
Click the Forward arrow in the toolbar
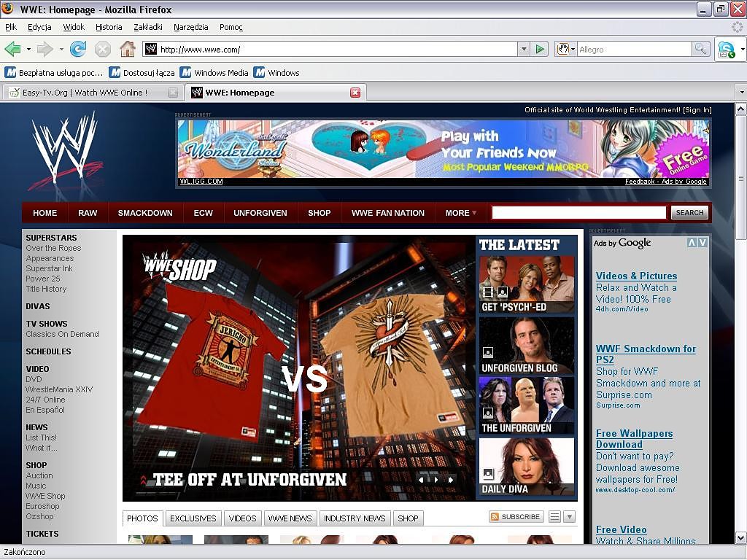coord(44,49)
